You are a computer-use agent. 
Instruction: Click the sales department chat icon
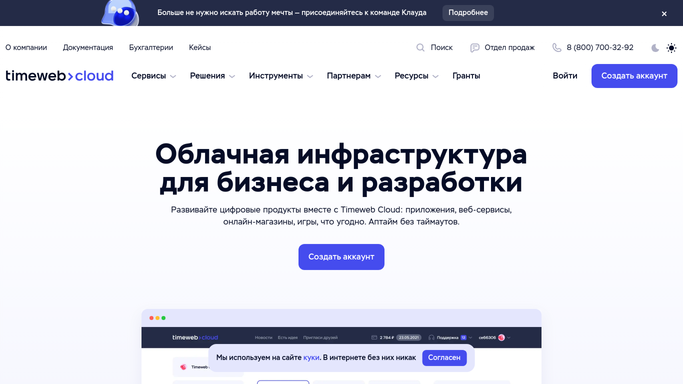[x=474, y=47]
